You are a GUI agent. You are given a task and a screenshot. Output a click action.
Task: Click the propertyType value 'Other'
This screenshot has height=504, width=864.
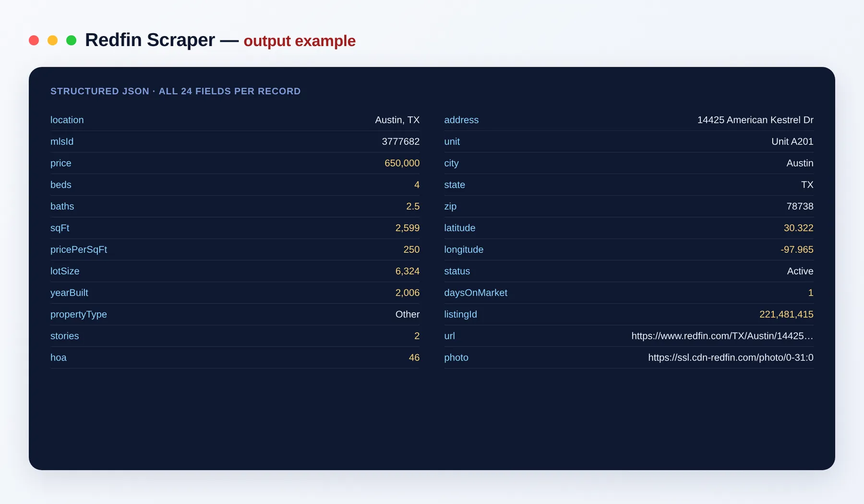tap(408, 314)
